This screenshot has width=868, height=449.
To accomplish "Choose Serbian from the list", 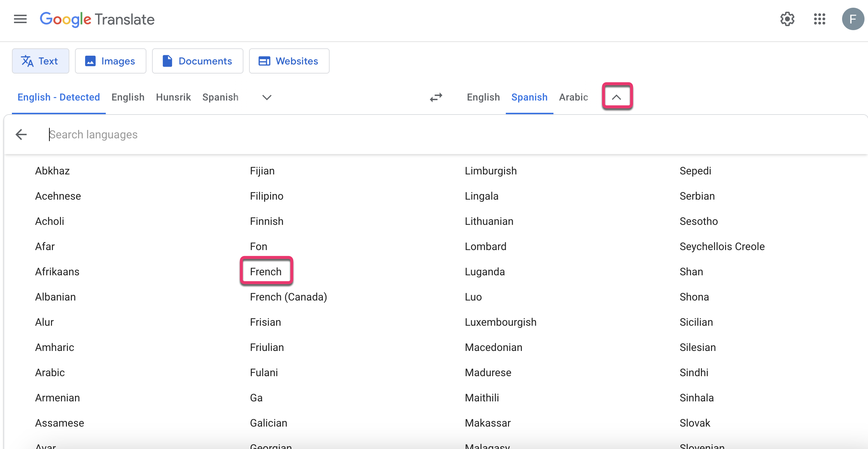I will (697, 196).
